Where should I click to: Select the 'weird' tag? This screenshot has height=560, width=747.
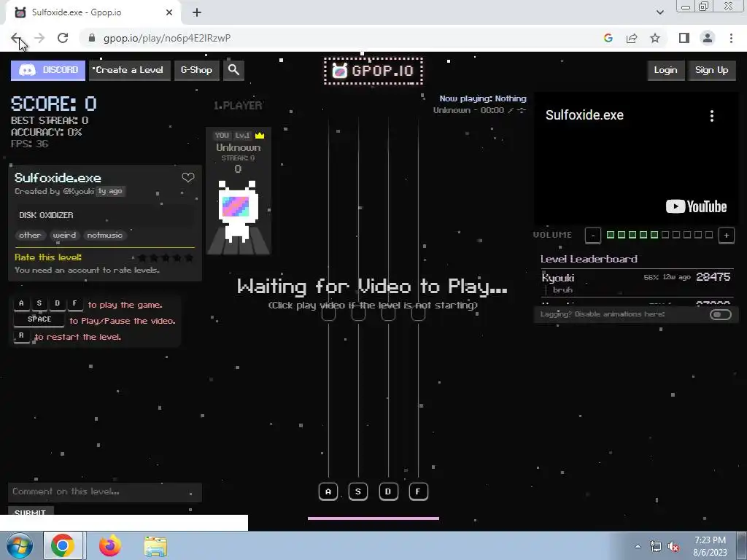(x=64, y=236)
